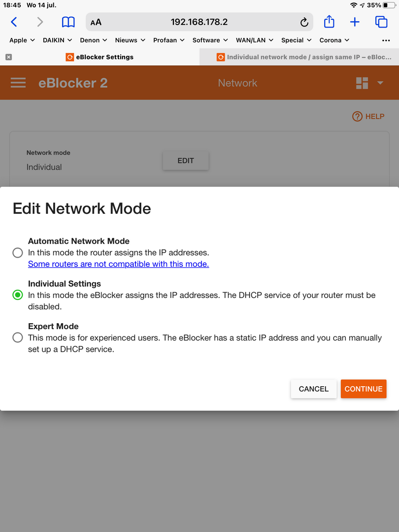Screen dimensions: 399x532
Task: Open the Profaan bookmarks folder
Action: click(x=169, y=40)
